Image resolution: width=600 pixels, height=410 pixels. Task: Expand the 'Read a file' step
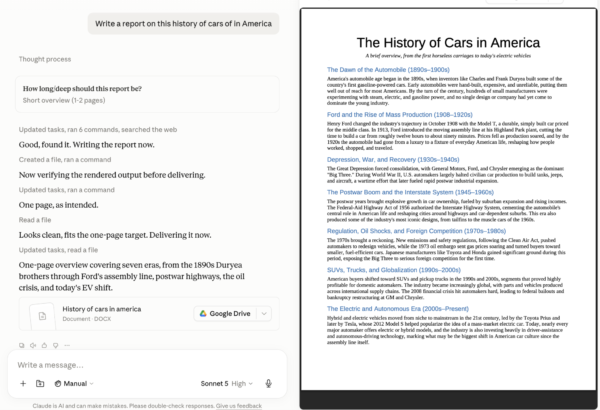tap(35, 220)
